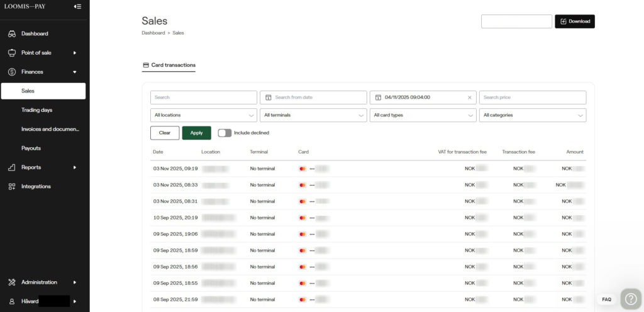This screenshot has width=644, height=312.
Task: Open the All terminals dropdown
Action: click(x=313, y=115)
